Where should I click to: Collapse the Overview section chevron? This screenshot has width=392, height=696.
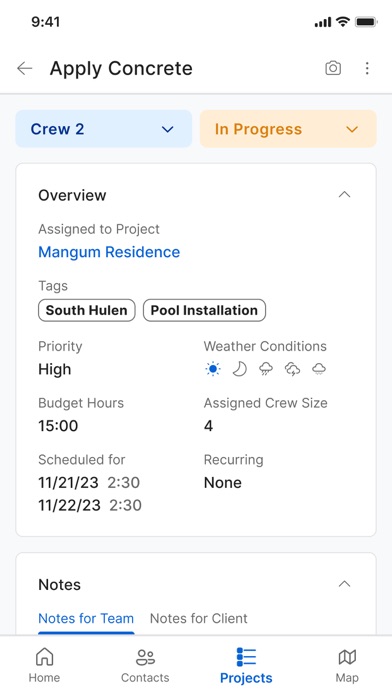click(x=344, y=195)
